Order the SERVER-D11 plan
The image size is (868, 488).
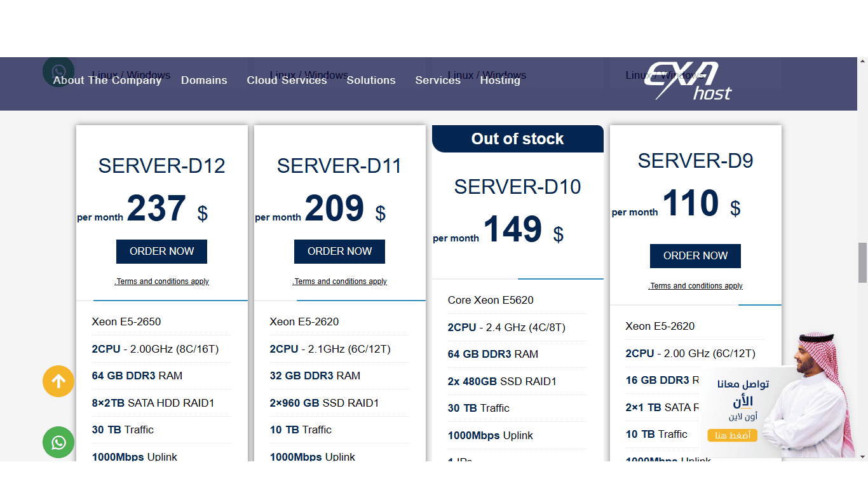pos(339,252)
